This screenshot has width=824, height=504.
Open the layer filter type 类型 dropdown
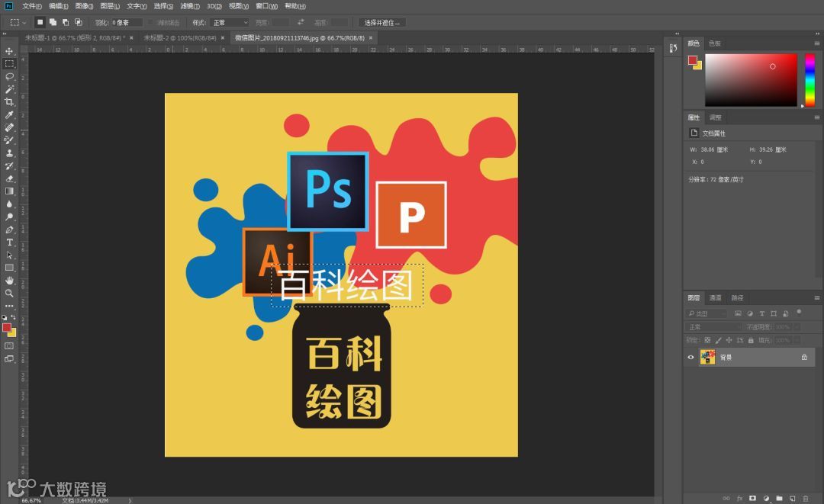point(707,313)
